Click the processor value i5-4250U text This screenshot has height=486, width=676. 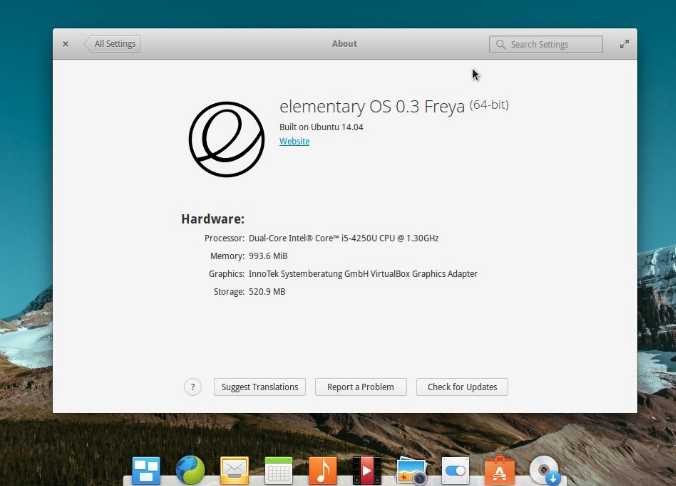(x=344, y=238)
